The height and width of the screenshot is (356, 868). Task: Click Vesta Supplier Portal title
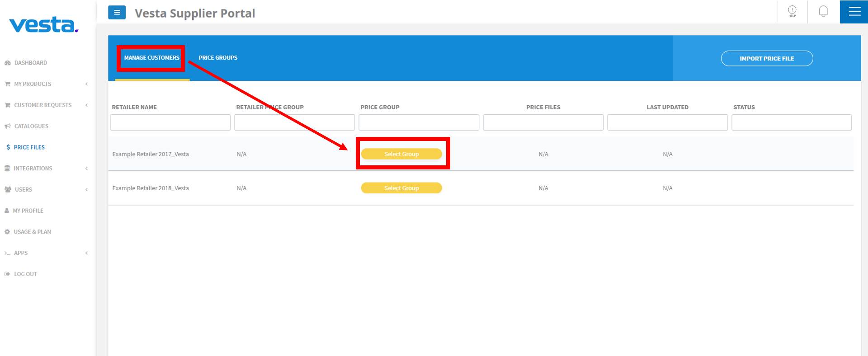pos(195,13)
